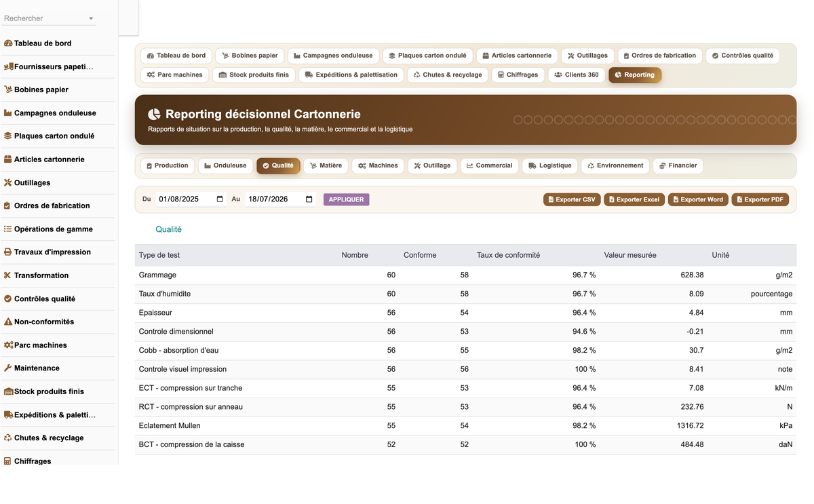Open the Bobines papier top navigation tab
Image resolution: width=814 pixels, height=504 pixels.
click(250, 56)
